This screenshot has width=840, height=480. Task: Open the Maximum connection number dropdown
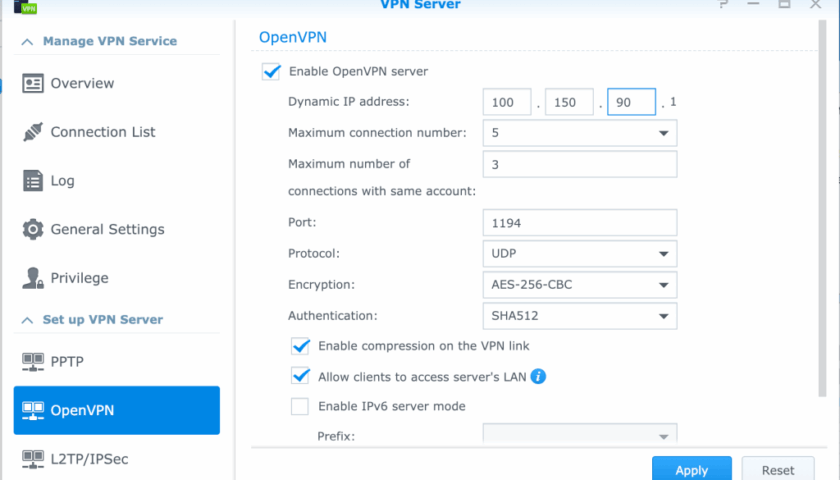coord(662,133)
